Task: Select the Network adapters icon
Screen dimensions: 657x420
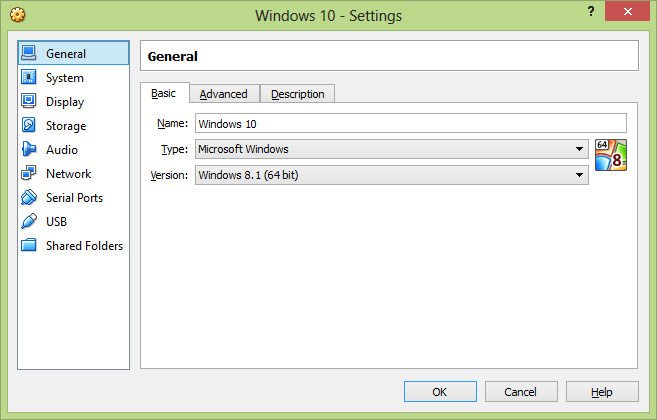Action: coord(28,173)
